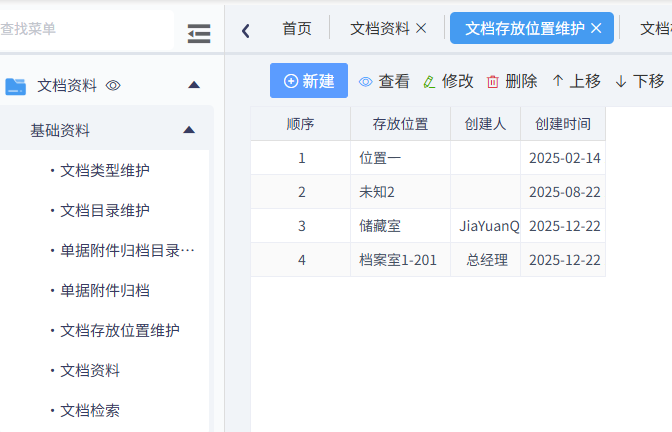Screen dimensions: 672x432
Task: Close the 文档资料 tab
Action: coord(421,29)
